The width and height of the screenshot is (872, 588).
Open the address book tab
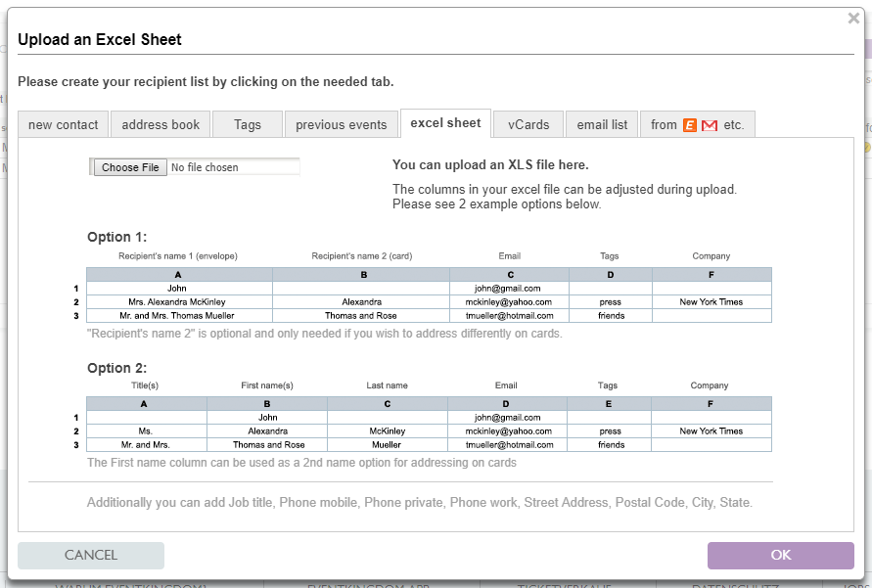click(161, 124)
